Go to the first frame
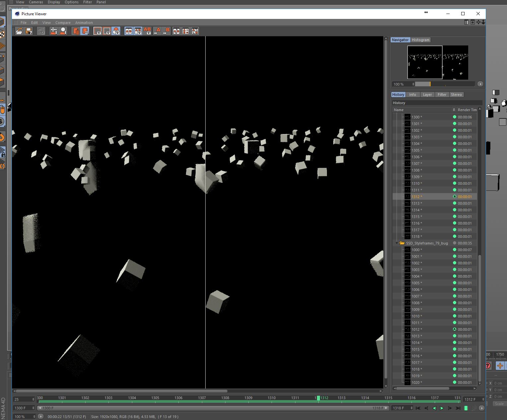The image size is (507, 420). coord(418,408)
